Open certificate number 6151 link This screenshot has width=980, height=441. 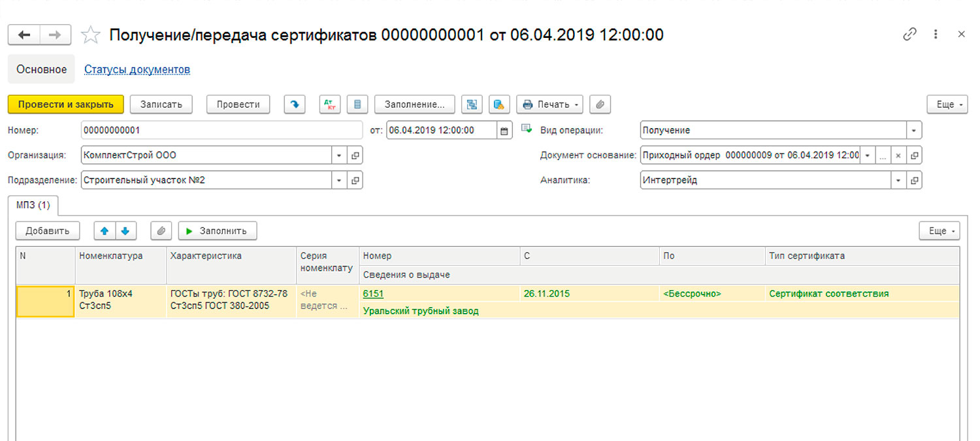(x=373, y=294)
